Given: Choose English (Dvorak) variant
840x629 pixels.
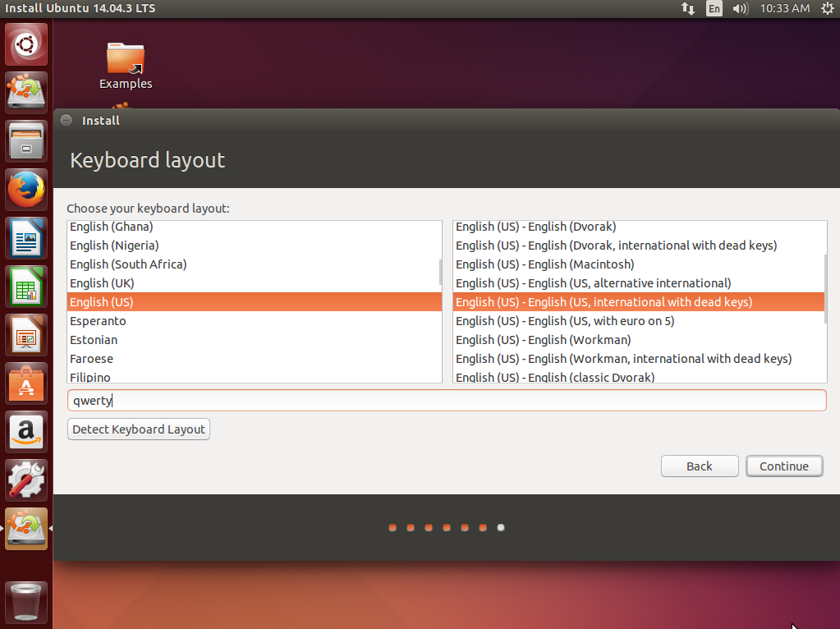Looking at the screenshot, I should pos(639,227).
